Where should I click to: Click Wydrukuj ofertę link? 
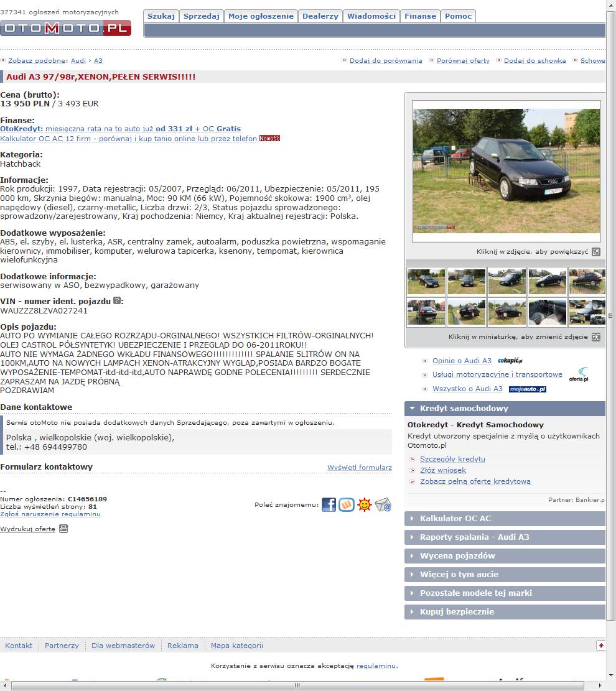tap(28, 529)
